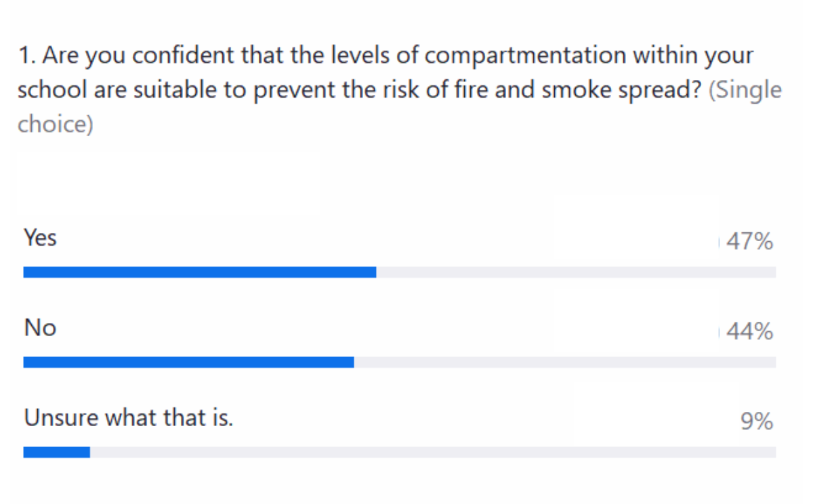Click the 47% result value

point(749,242)
